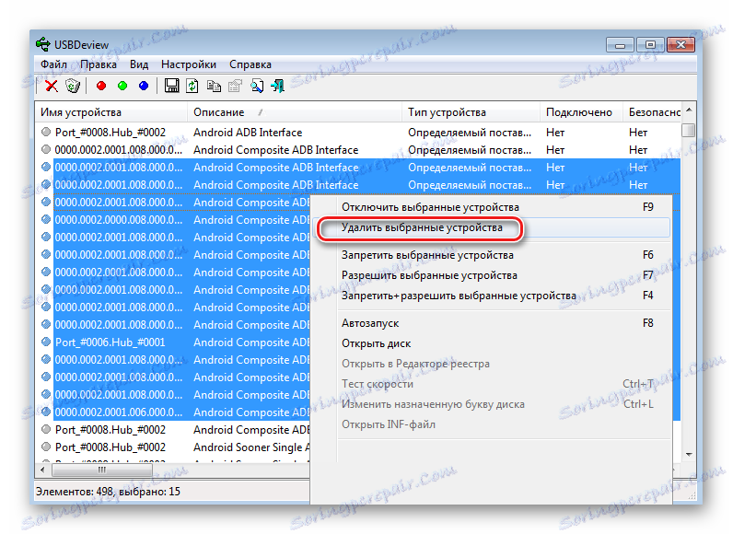Open the Вид menu

(139, 64)
